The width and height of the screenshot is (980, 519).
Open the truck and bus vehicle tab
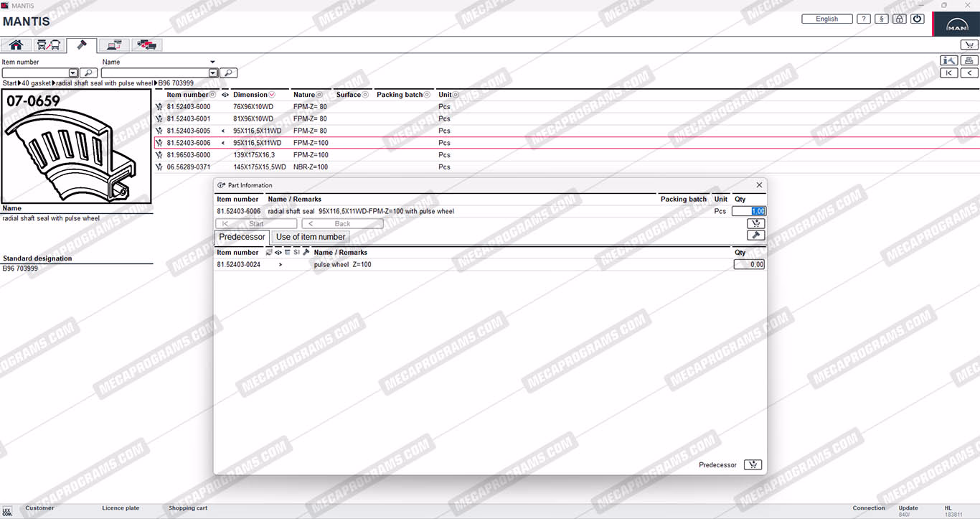click(48, 45)
